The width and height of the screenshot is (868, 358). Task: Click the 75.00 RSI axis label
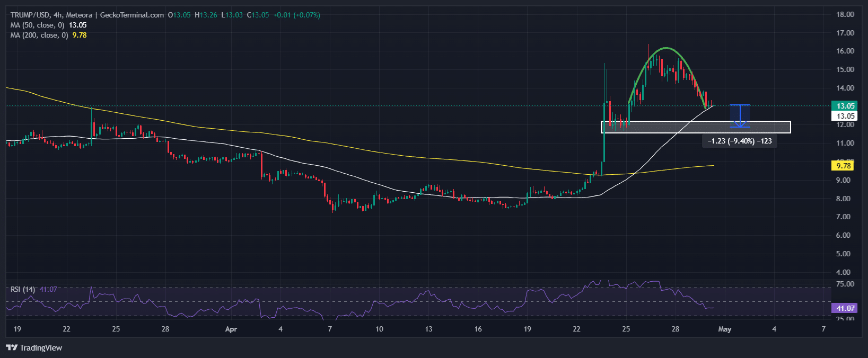tap(845, 284)
